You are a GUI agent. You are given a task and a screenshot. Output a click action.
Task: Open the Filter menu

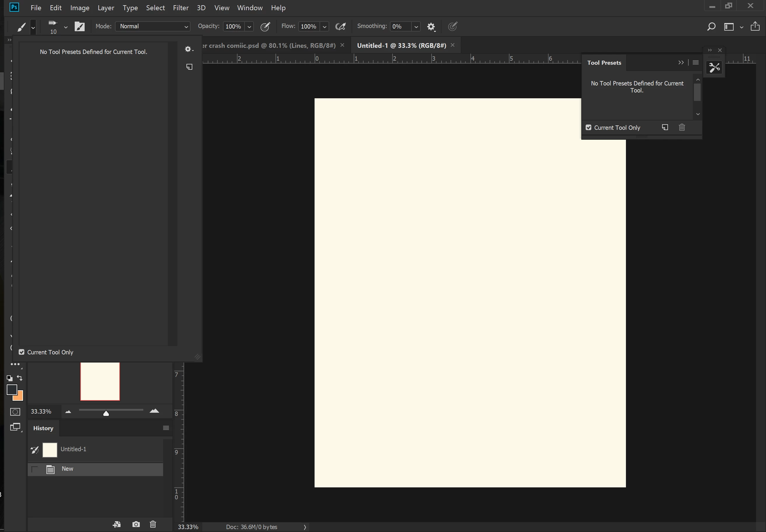(180, 8)
